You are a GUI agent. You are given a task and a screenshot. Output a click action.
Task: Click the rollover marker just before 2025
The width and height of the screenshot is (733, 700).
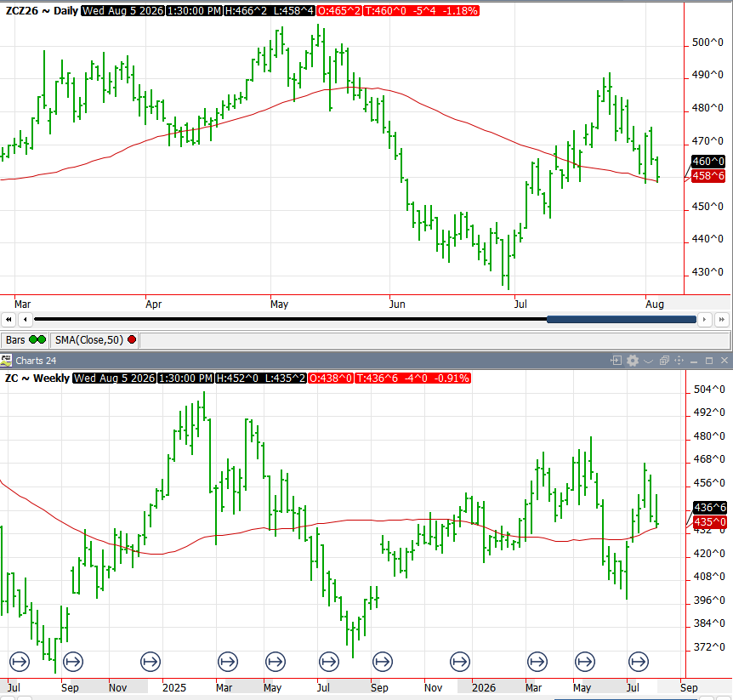151,662
